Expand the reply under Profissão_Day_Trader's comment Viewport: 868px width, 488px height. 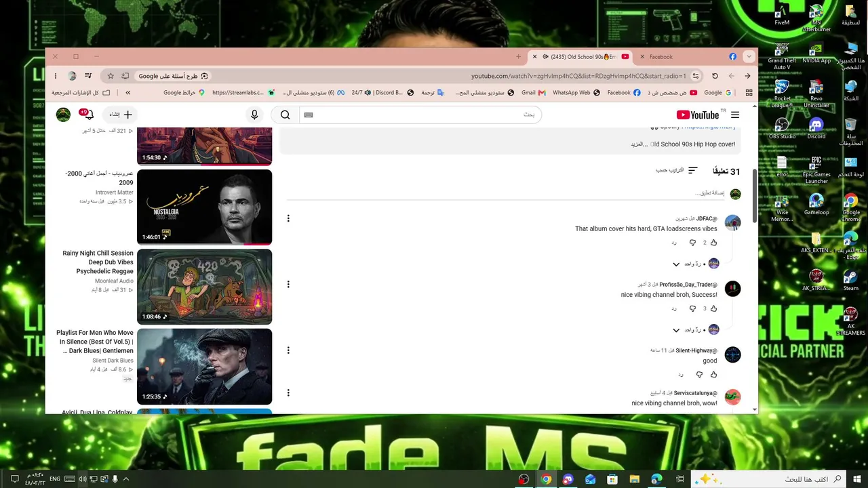[x=694, y=330]
